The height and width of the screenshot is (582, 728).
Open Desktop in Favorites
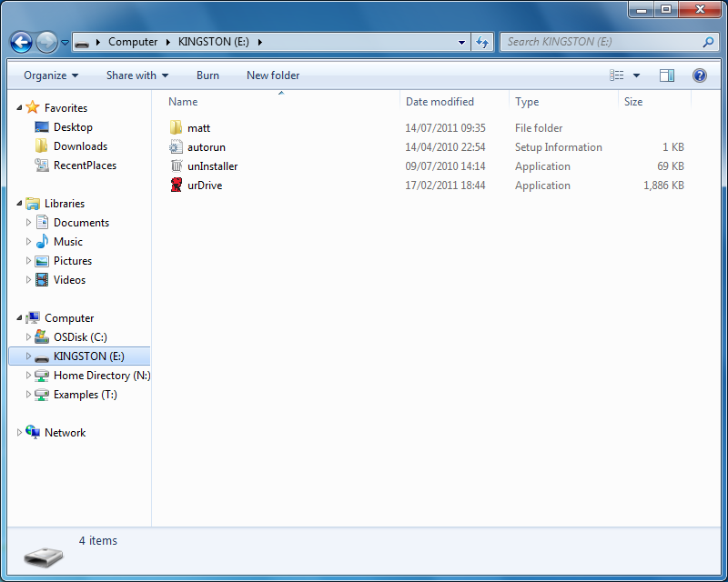pos(73,126)
